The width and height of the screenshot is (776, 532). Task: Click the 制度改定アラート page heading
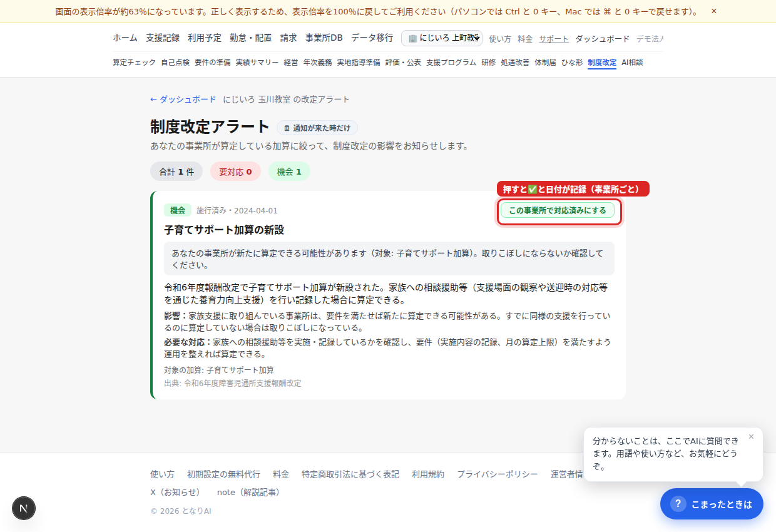point(210,126)
